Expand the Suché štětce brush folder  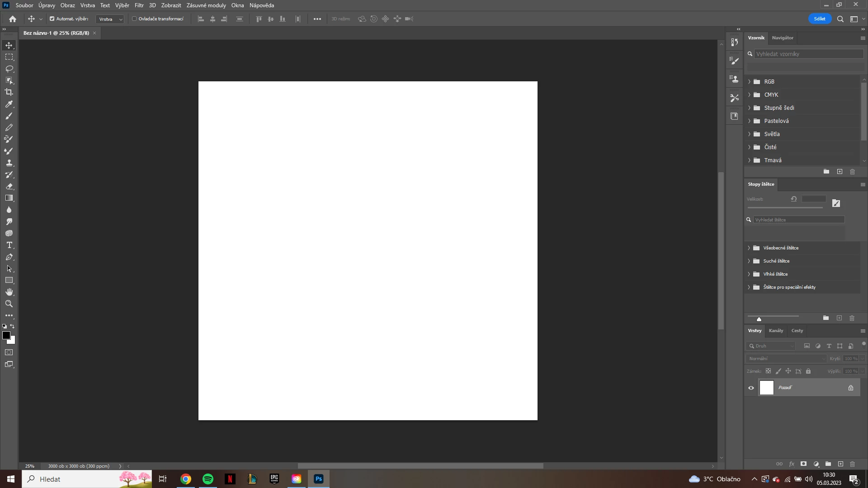(749, 261)
